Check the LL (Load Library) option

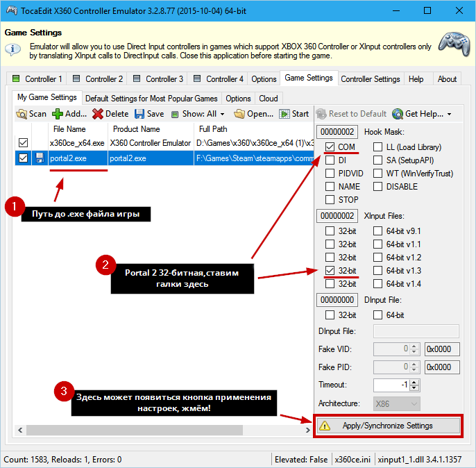click(x=377, y=147)
